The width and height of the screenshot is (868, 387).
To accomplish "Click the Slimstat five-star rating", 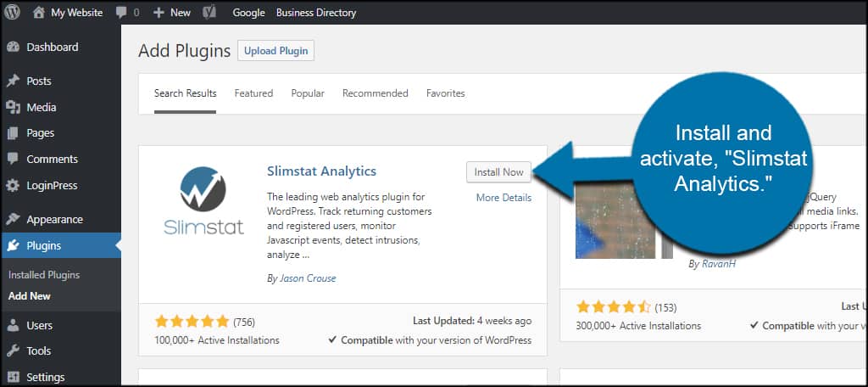I will click(192, 322).
